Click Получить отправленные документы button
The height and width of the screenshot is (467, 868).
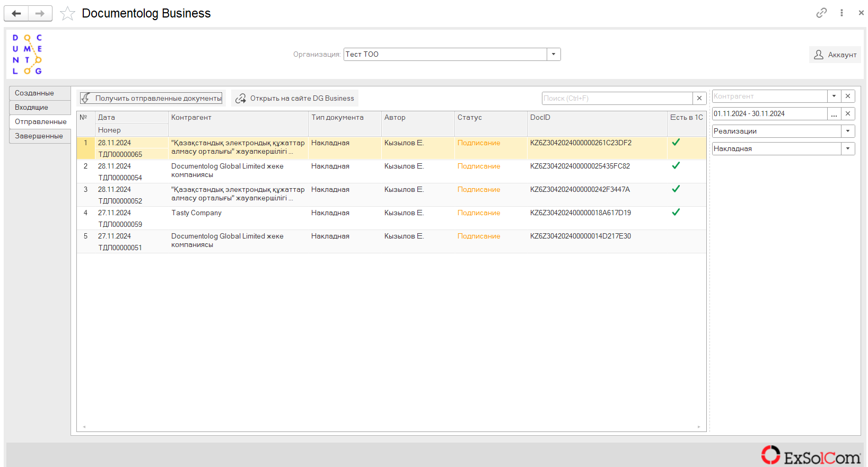pos(151,98)
